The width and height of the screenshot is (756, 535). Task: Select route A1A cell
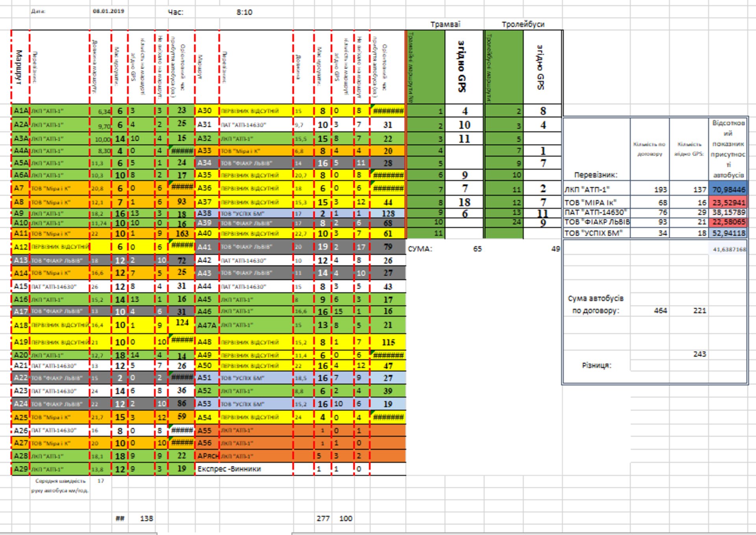coord(20,111)
